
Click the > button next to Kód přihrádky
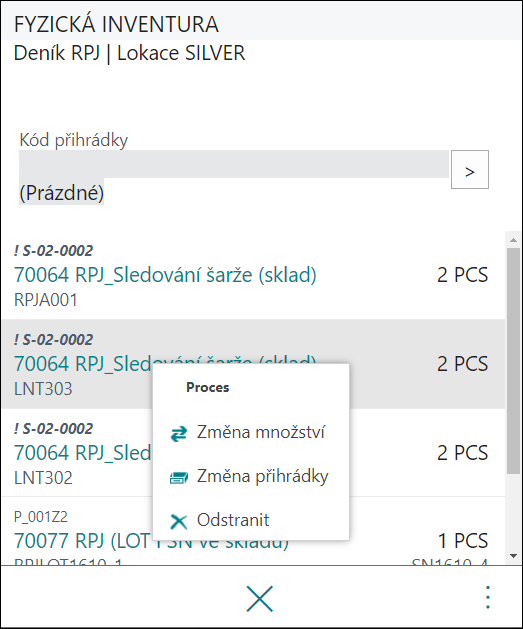click(470, 169)
